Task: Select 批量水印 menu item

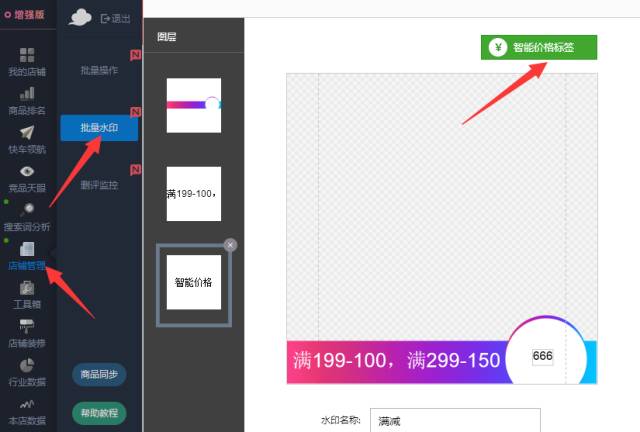Action: click(99, 128)
